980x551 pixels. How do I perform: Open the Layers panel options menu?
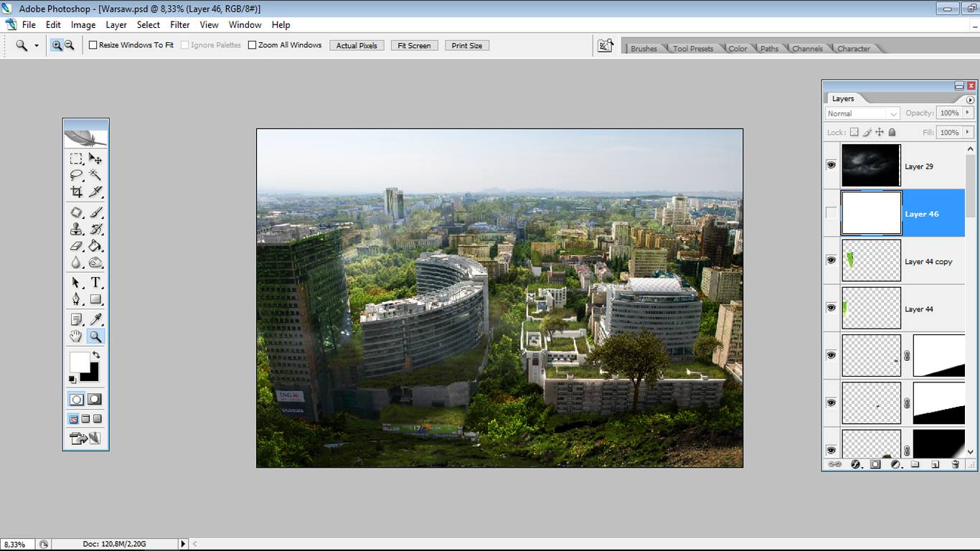[970, 100]
